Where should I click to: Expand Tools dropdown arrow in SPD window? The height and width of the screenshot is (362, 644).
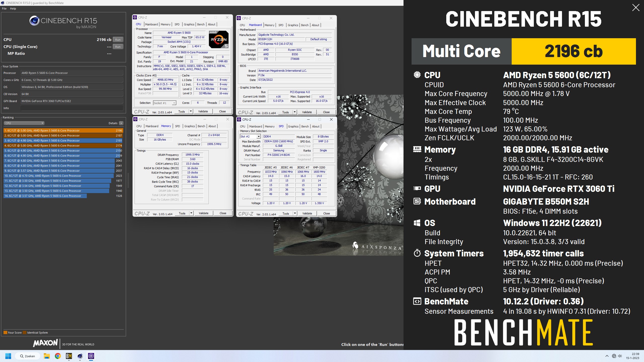295,213
